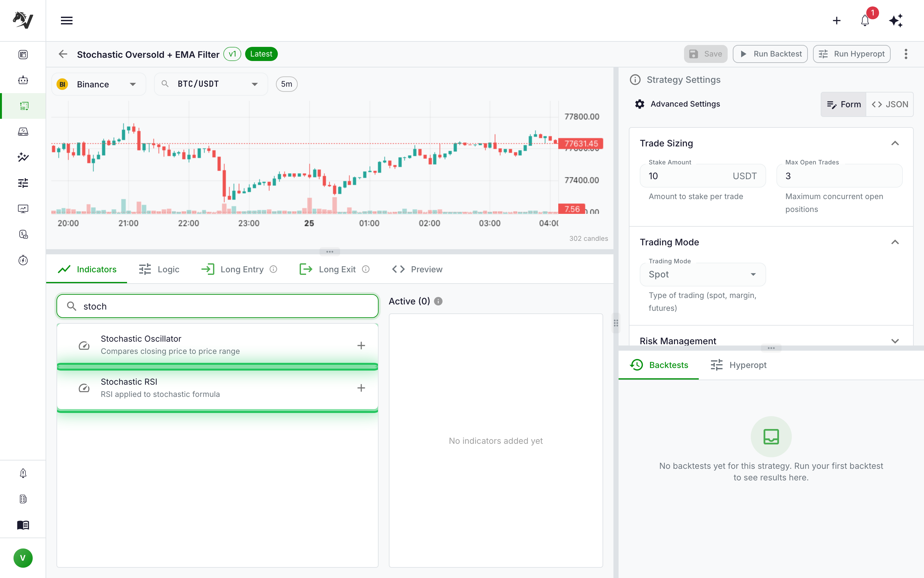Click the Run Hyperopt button
Screen dimensions: 924x578
[x=851, y=54]
